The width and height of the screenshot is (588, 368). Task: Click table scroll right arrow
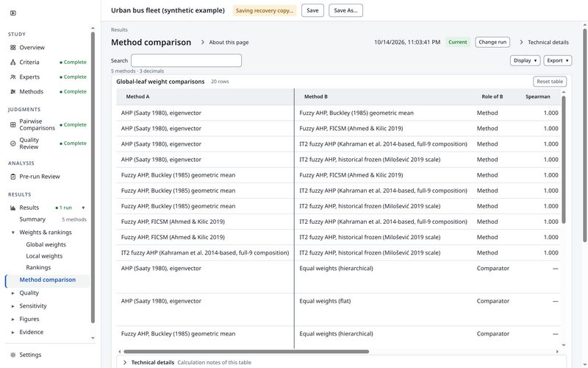pyautogui.click(x=557, y=352)
